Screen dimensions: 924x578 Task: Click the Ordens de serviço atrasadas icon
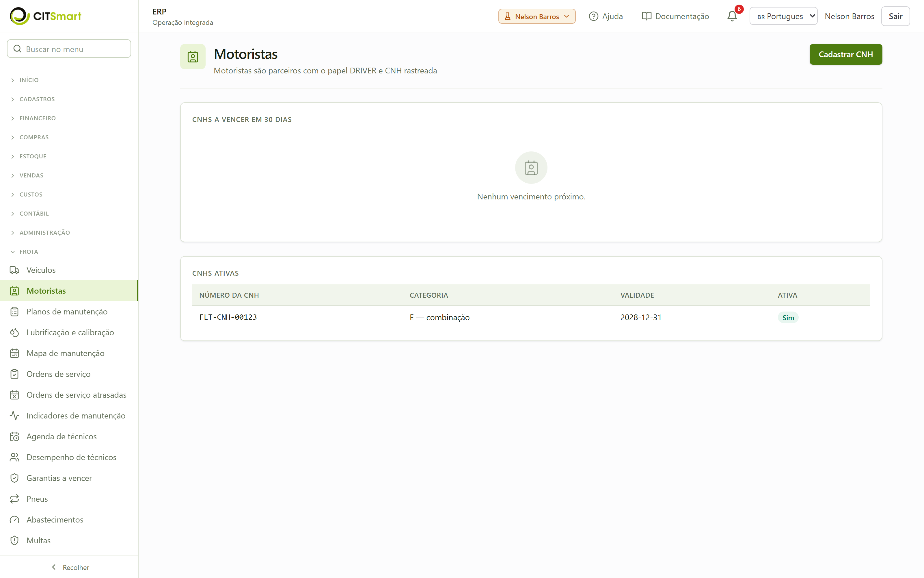point(14,395)
